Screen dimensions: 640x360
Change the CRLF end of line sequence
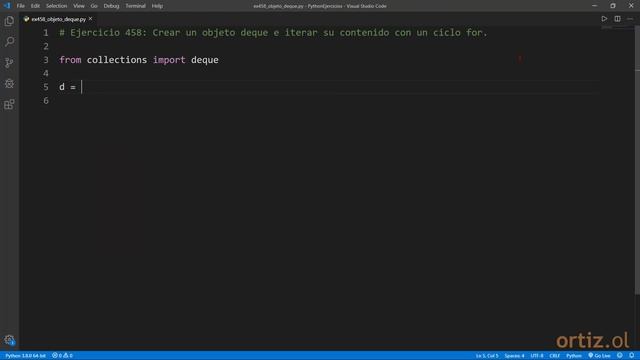click(555, 356)
